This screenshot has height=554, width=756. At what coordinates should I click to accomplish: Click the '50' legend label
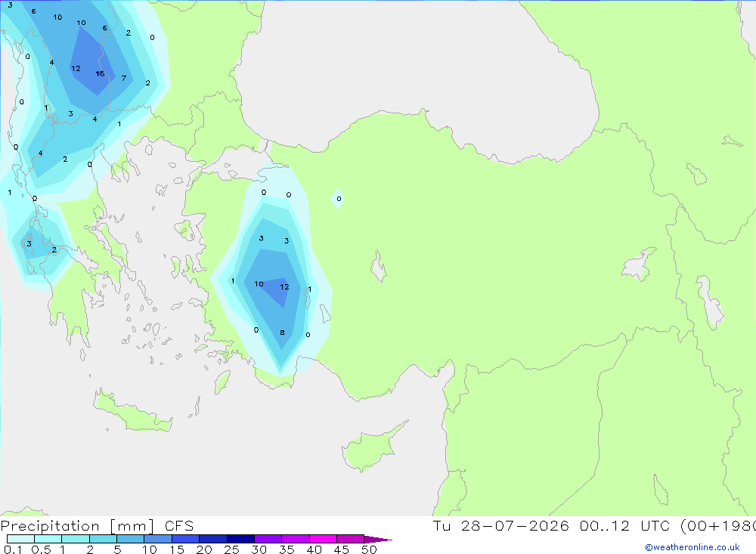coord(369,549)
